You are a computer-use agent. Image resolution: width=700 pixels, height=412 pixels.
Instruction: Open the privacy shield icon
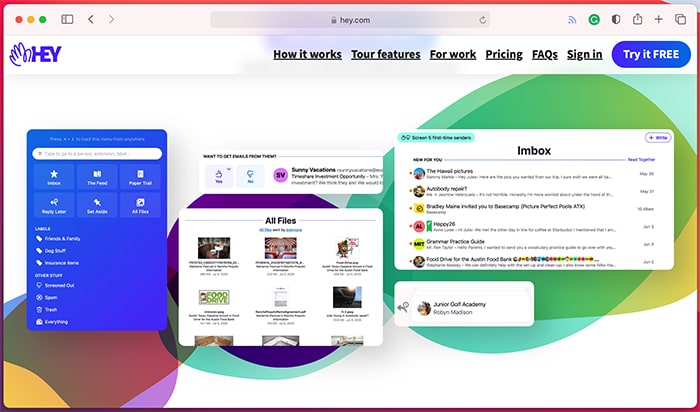click(x=616, y=20)
